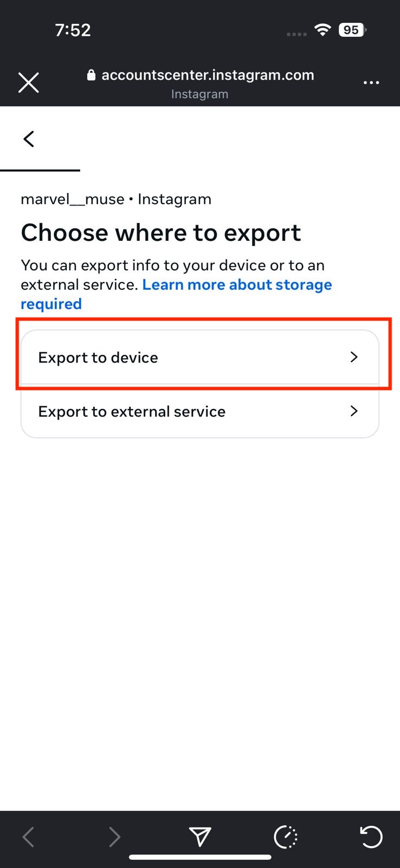Image resolution: width=400 pixels, height=868 pixels.
Task: Tap the Wi-Fi status icon
Action: [x=323, y=30]
